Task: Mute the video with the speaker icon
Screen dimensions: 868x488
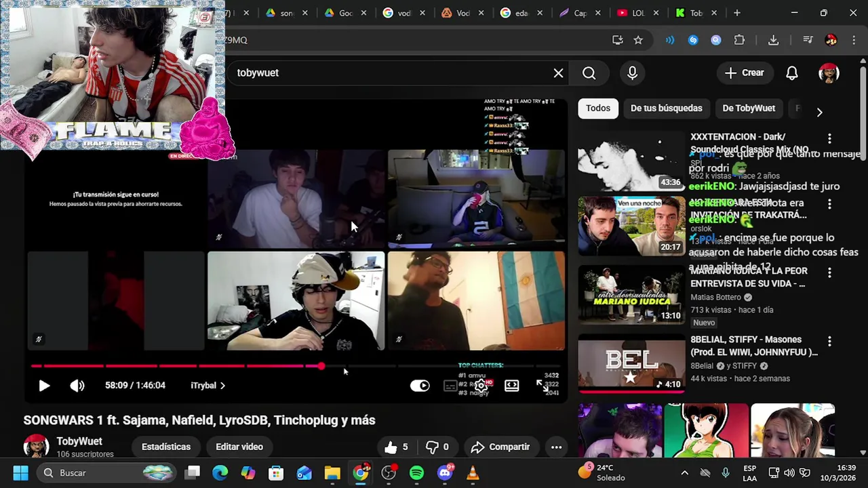Action: point(77,386)
